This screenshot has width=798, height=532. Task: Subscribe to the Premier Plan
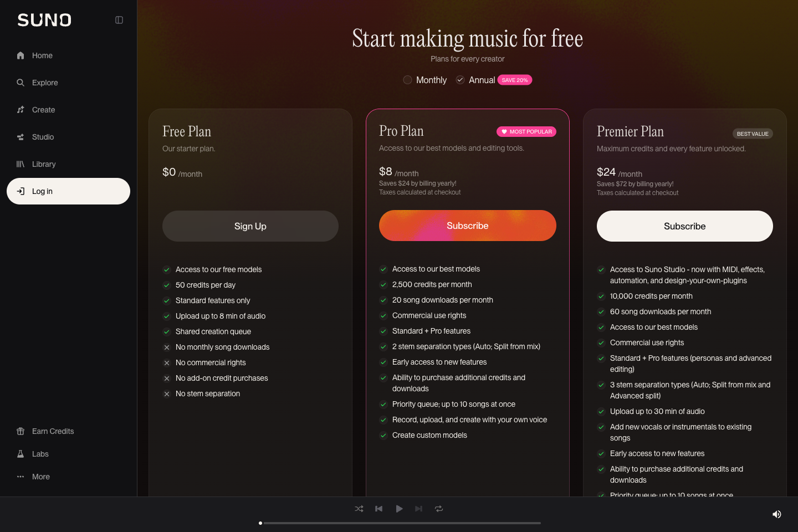pos(685,226)
